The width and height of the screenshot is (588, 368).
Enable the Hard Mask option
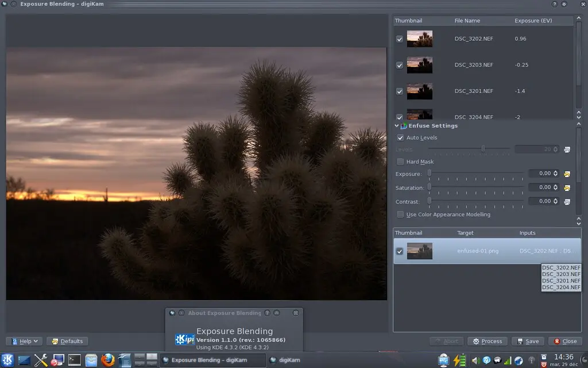click(400, 162)
